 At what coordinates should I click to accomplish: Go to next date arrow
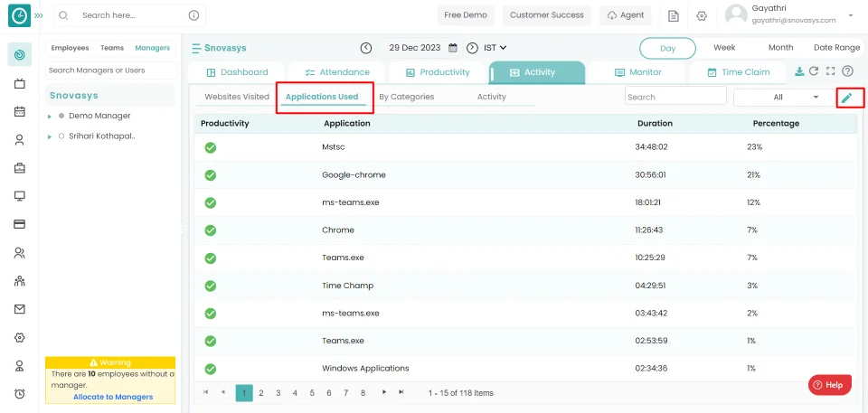click(x=472, y=48)
